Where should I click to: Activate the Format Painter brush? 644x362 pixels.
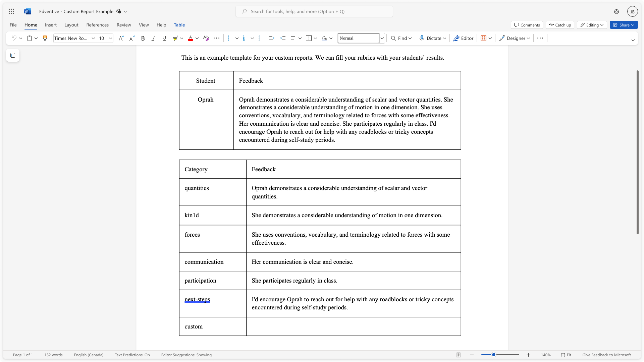45,38
